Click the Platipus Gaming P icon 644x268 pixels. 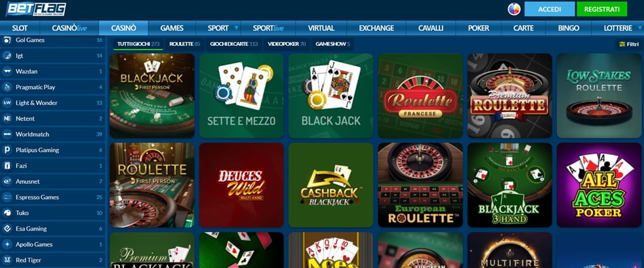click(x=7, y=150)
